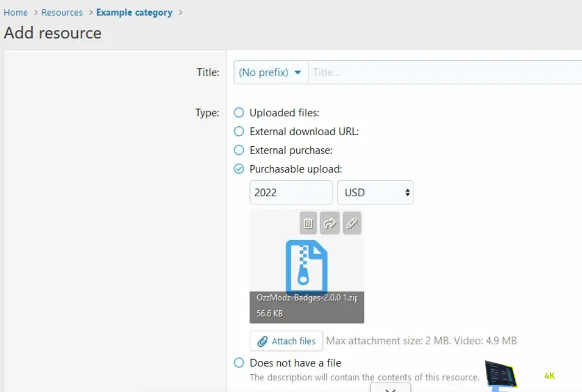
Task: Focus the Title text field
Action: [x=445, y=73]
